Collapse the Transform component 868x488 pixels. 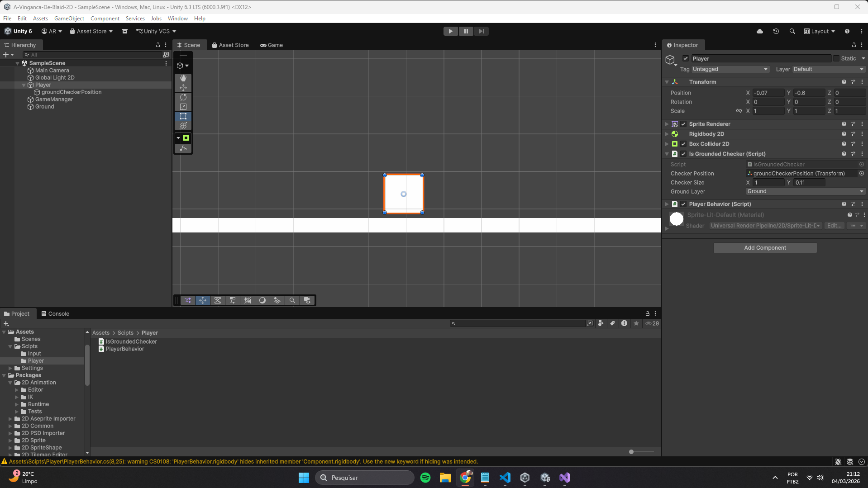(667, 82)
